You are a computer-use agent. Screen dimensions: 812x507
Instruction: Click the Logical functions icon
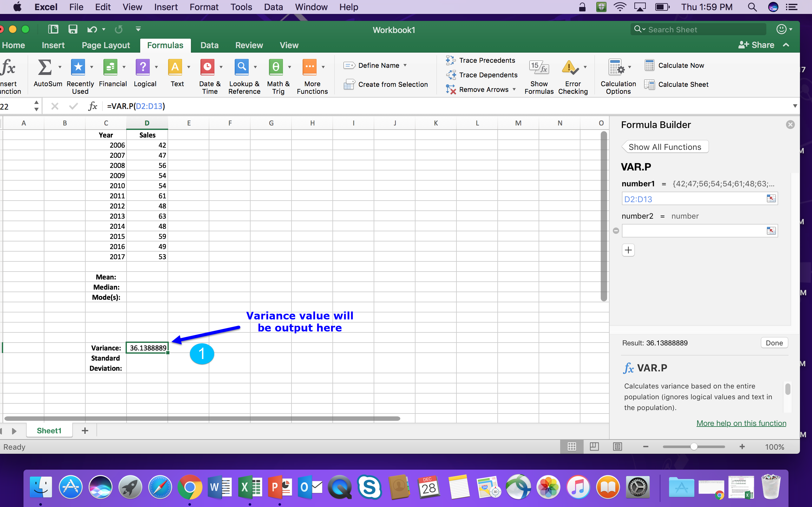click(x=143, y=67)
